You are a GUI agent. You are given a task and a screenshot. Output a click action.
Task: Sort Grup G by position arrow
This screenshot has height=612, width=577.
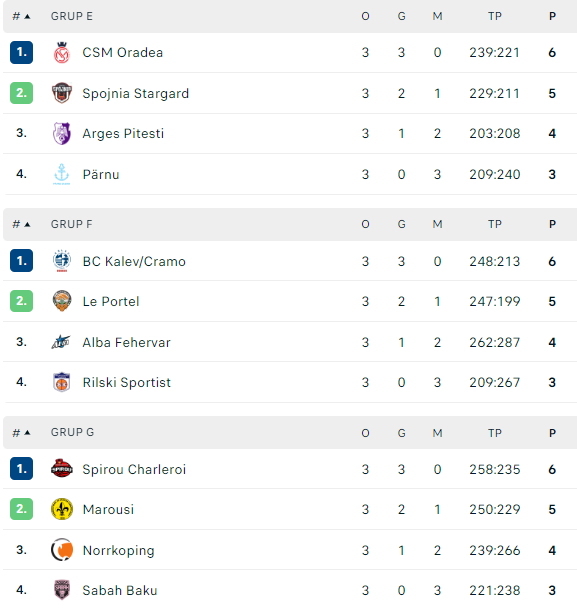27,432
